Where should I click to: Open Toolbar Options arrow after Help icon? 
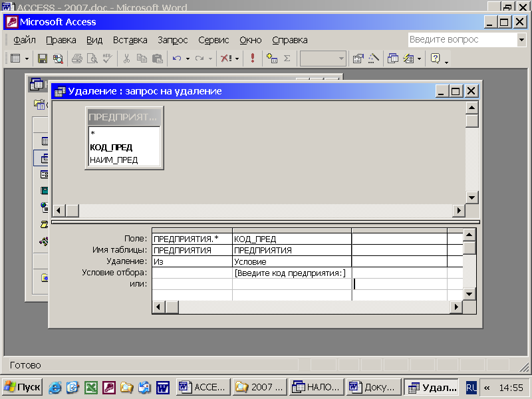click(446, 62)
